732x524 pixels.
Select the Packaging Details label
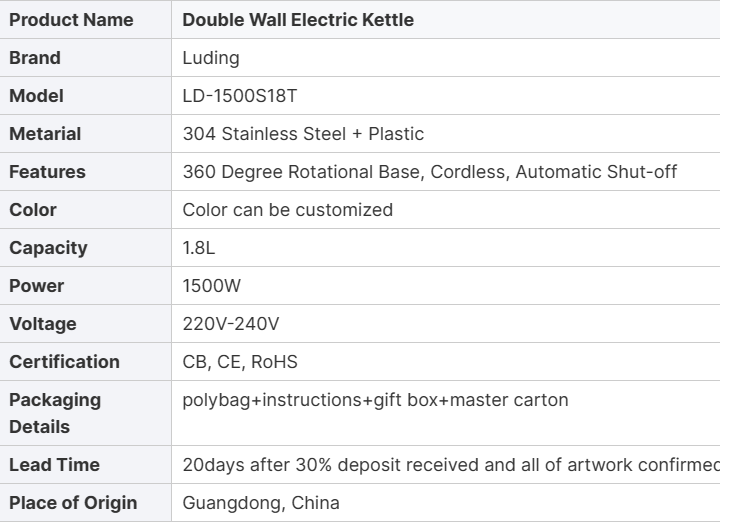55,413
